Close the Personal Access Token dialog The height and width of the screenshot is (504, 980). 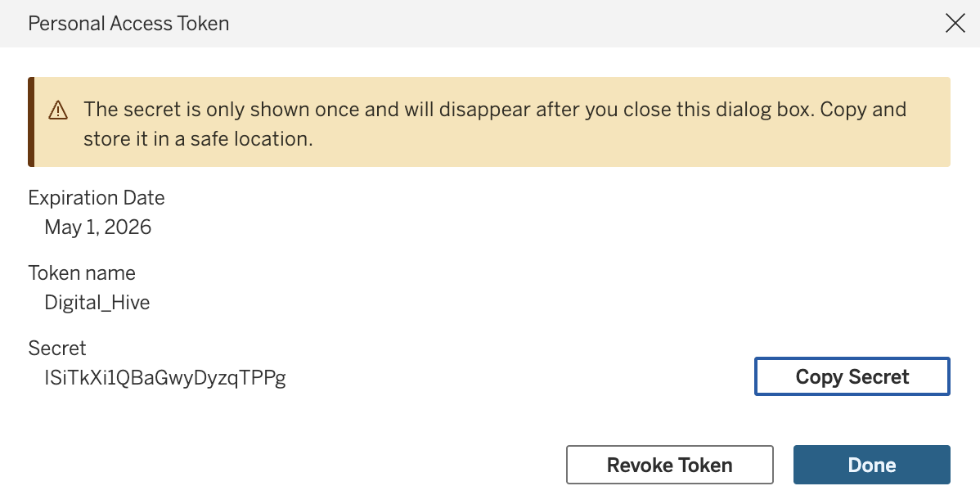[955, 23]
